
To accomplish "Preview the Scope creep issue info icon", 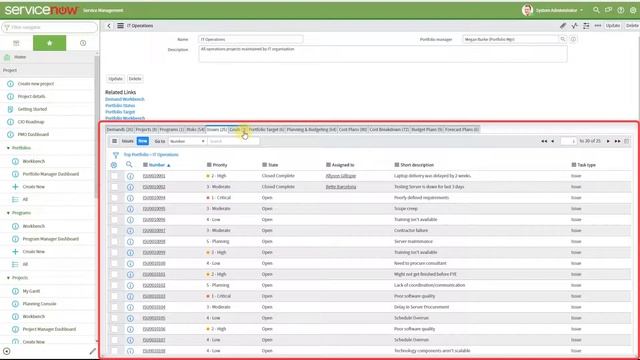I will tap(130, 209).
